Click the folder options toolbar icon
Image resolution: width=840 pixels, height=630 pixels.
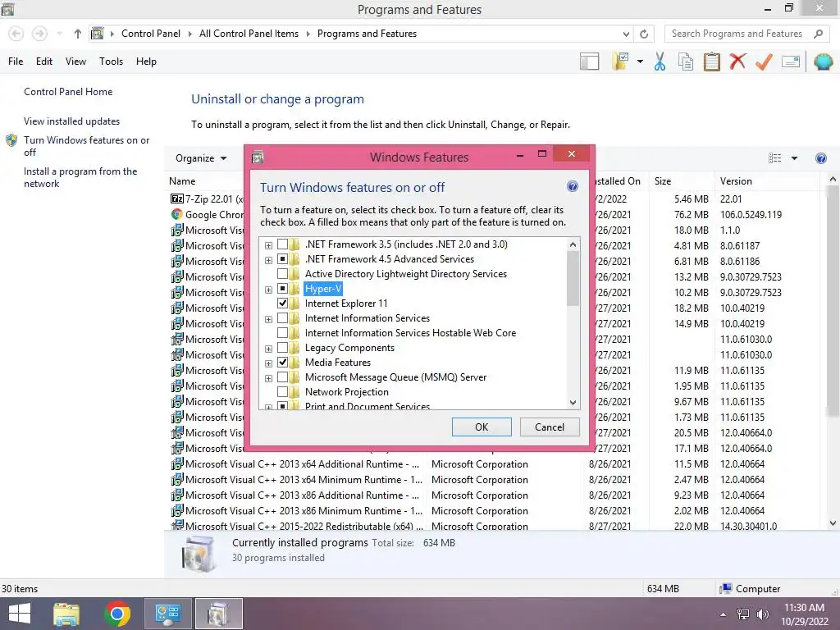(620, 62)
